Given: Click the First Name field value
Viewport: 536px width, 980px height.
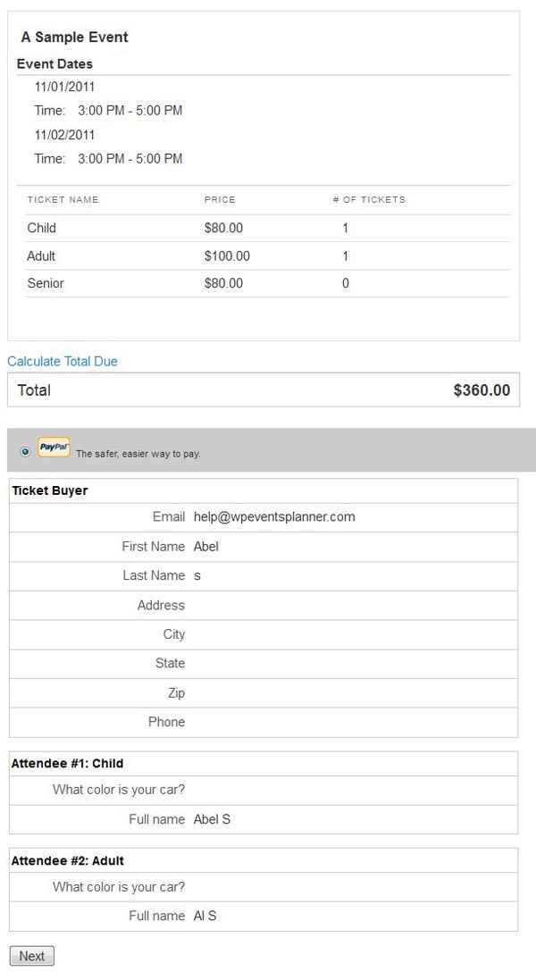Looking at the screenshot, I should [x=206, y=547].
